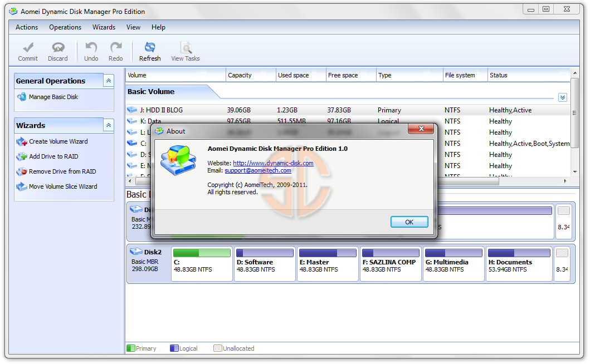Click the L: volume drive icon
The image size is (590, 364).
coord(132,132)
